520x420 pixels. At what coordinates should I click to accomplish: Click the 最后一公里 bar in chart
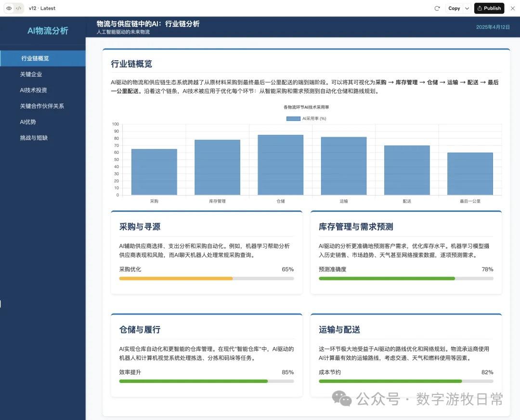pos(469,173)
